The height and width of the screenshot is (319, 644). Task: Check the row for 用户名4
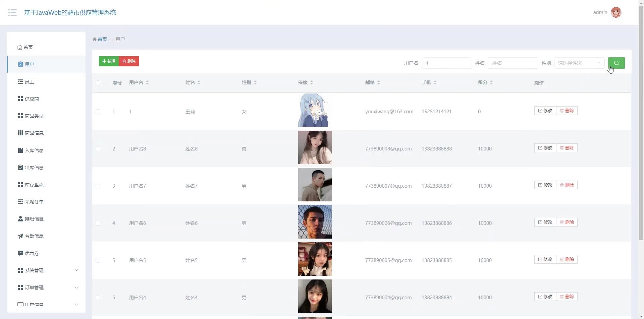coord(98,298)
